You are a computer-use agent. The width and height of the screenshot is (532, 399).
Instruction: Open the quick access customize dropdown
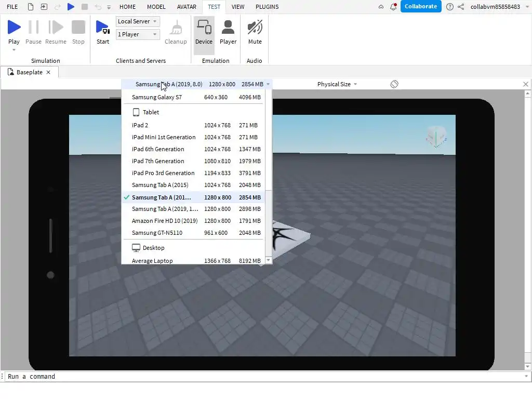pyautogui.click(x=109, y=7)
